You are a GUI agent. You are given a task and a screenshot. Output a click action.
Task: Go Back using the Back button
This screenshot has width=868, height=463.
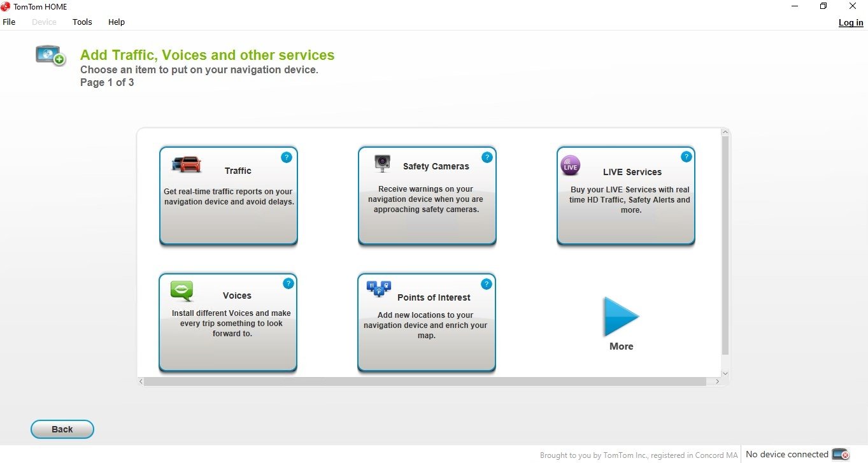(x=62, y=429)
